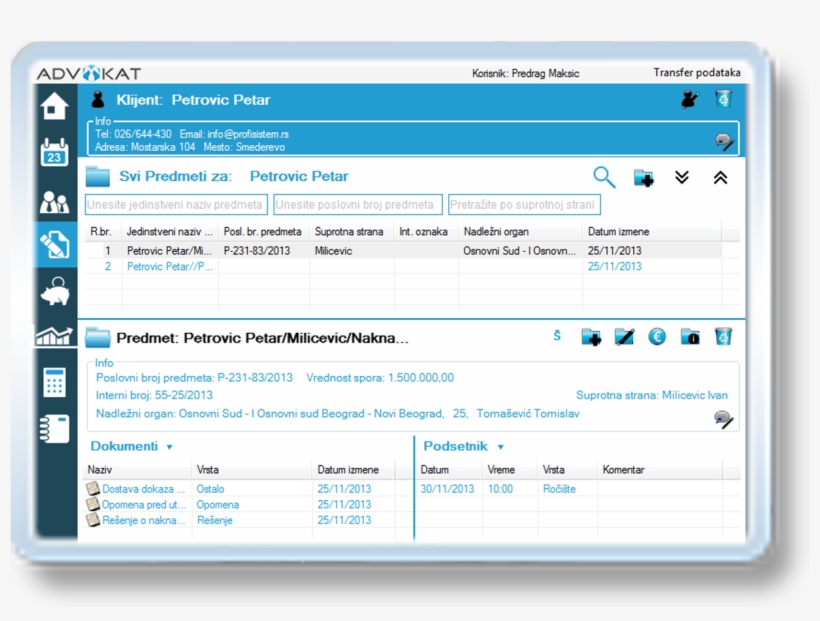Collapse the case list with the double up chevron
Image resolution: width=820 pixels, height=621 pixels.
click(720, 178)
